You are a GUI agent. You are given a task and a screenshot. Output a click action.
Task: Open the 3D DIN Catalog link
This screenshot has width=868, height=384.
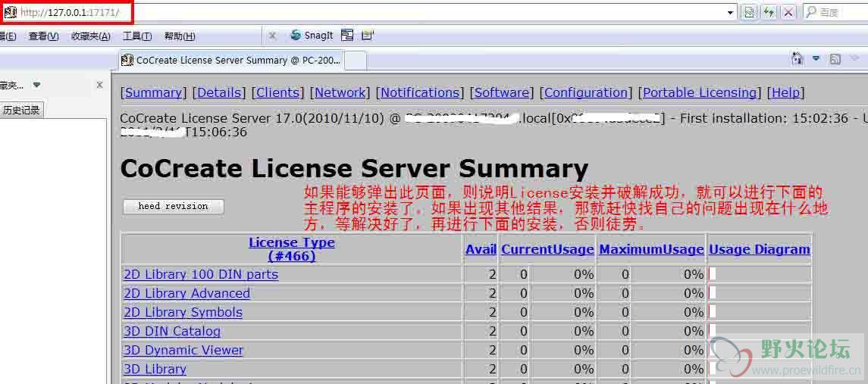tap(171, 331)
